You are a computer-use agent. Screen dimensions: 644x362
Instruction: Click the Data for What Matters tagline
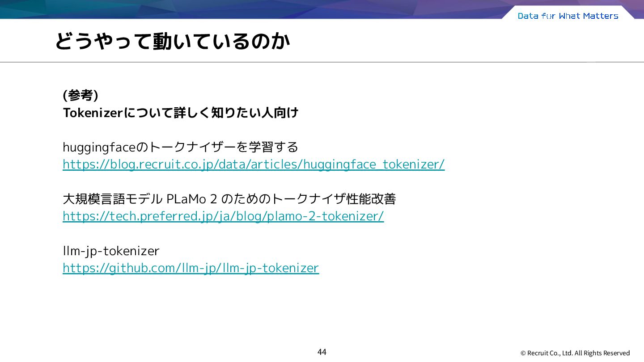point(568,16)
